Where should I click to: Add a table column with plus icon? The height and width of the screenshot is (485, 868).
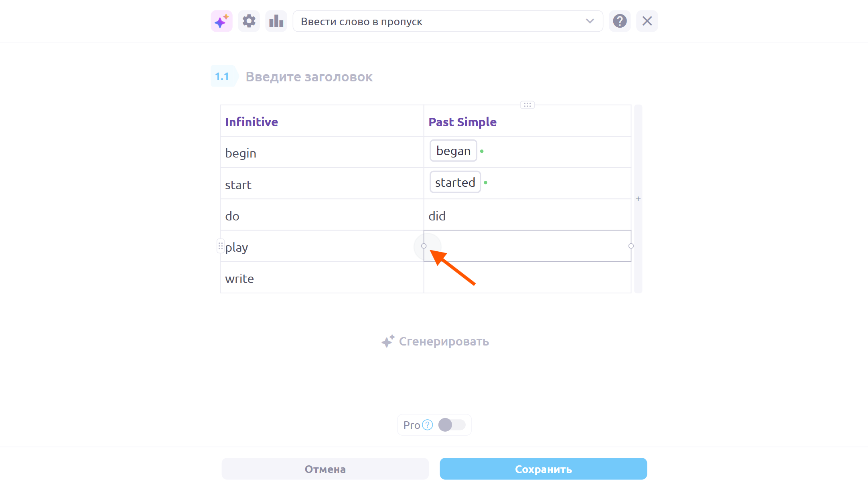[638, 199]
